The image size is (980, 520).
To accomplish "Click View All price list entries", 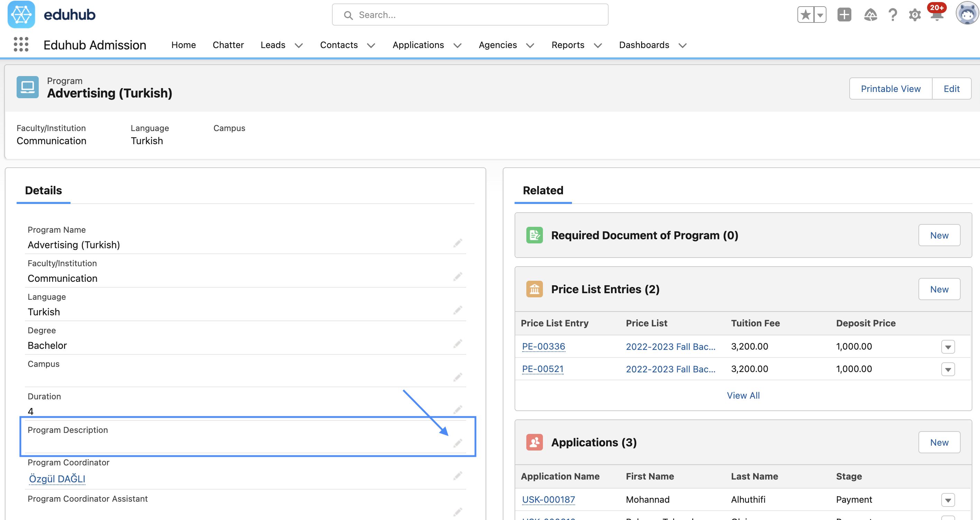I will (743, 396).
